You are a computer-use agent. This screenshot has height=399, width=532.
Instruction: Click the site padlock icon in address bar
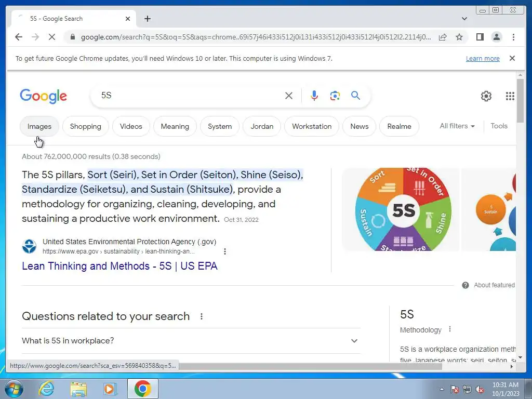72,37
